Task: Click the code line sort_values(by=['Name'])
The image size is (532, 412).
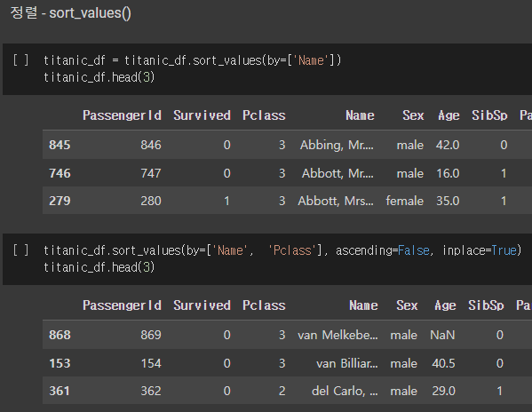Action: tap(193, 60)
